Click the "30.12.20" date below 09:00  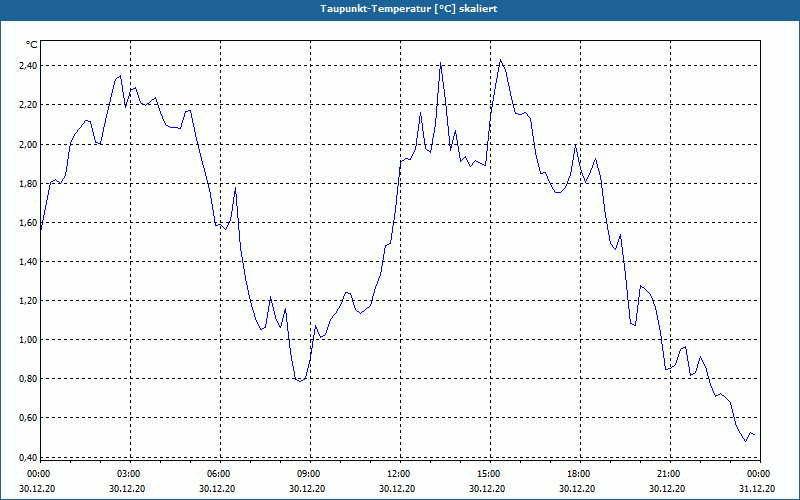click(307, 489)
